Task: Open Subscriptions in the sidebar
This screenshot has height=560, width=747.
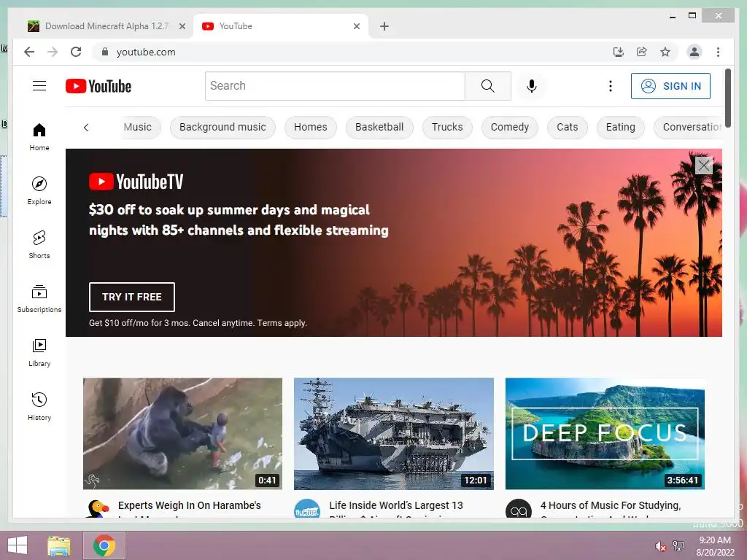Action: click(x=39, y=298)
